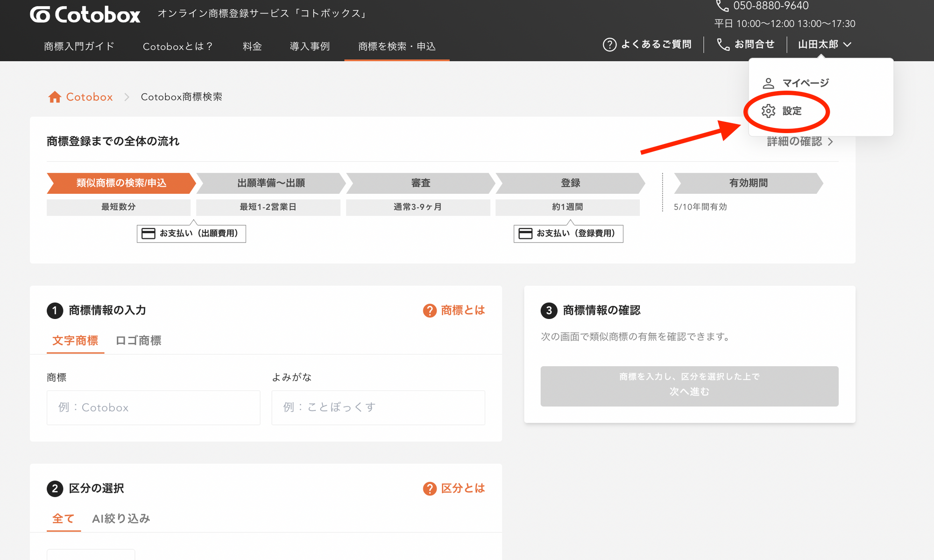934x560 pixels.
Task: Select the 類似商標の検索/申込 step arrow
Action: coord(121,183)
